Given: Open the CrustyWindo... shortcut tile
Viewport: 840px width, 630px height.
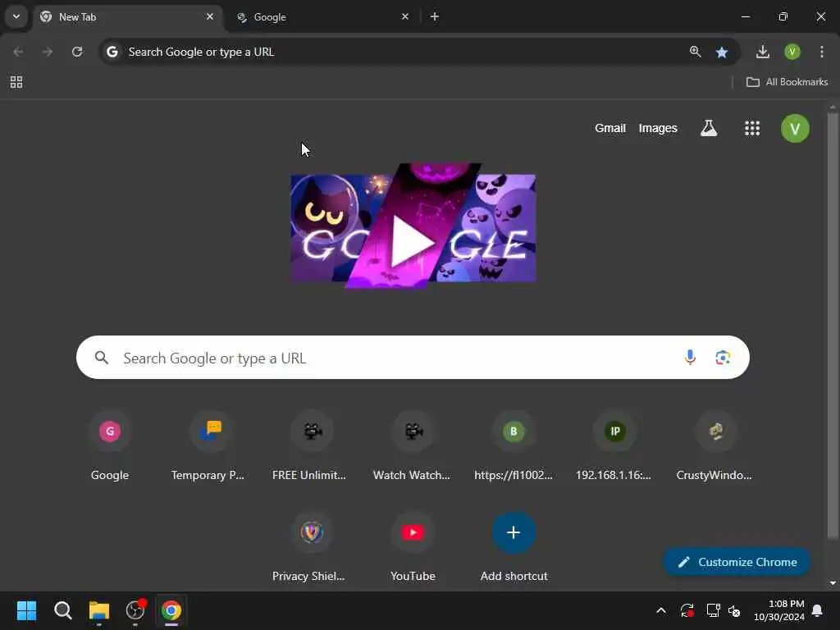Looking at the screenshot, I should (x=715, y=447).
